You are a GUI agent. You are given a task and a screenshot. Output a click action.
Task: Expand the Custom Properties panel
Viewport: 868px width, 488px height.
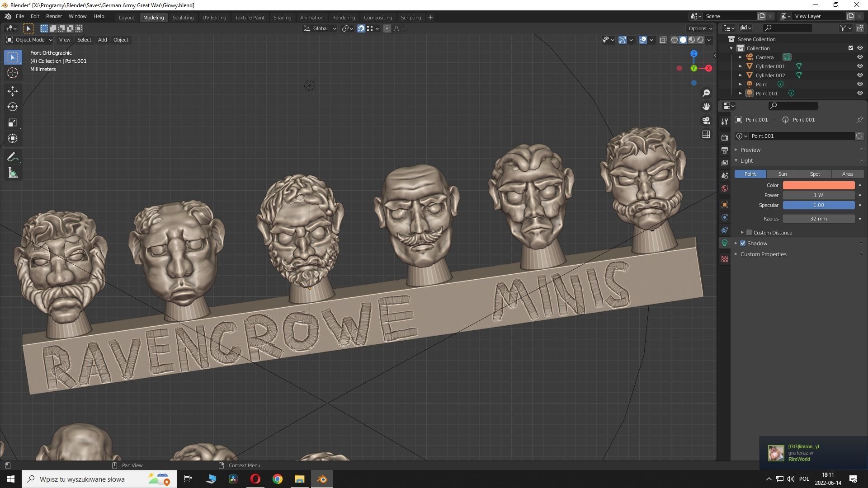click(763, 254)
